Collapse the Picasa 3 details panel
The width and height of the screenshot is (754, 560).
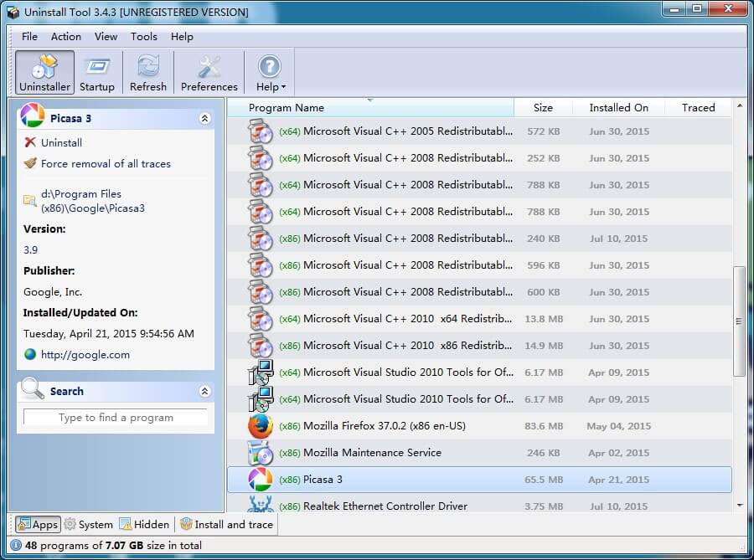tap(205, 119)
